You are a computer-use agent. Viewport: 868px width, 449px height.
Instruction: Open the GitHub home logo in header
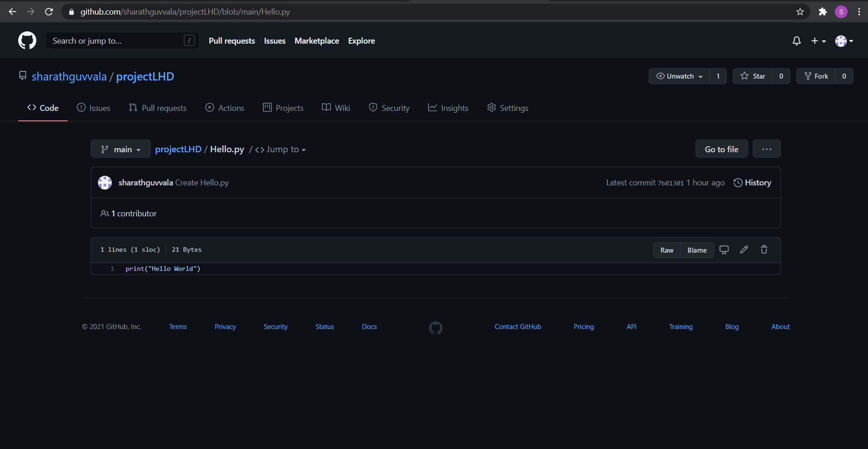coord(27,40)
